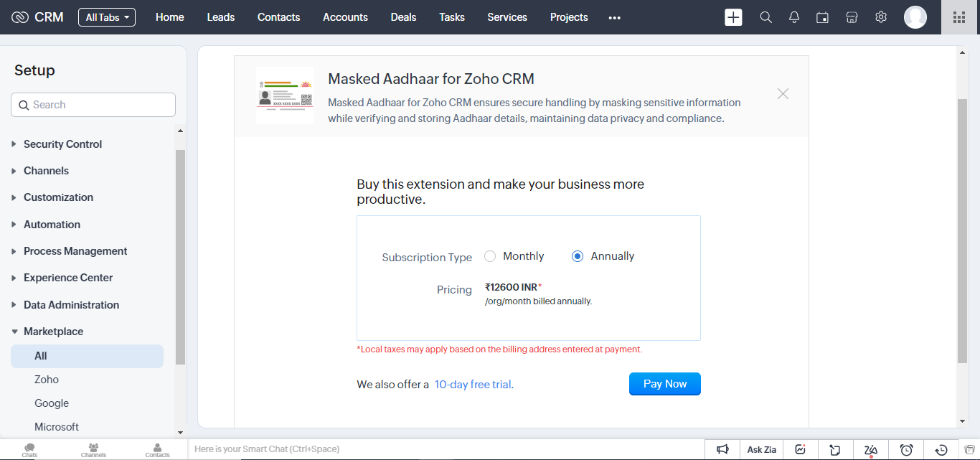
Task: Open the marketplace store icon in header
Action: (852, 17)
